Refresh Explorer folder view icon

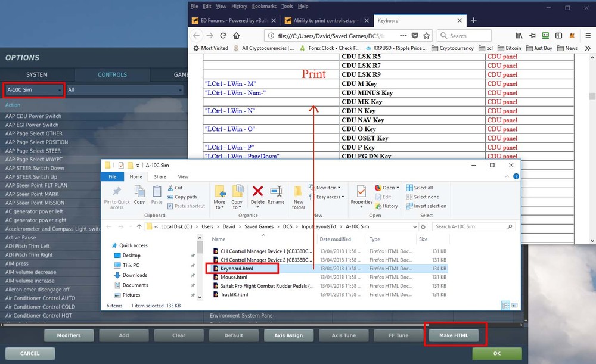click(423, 226)
